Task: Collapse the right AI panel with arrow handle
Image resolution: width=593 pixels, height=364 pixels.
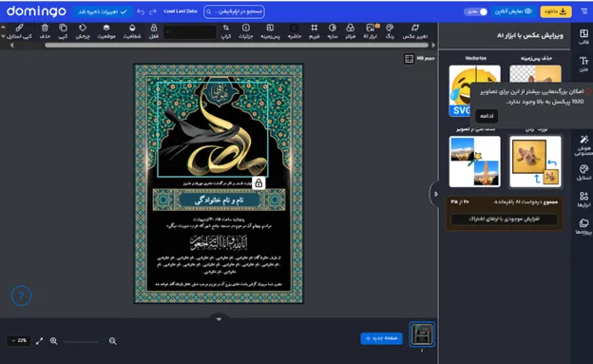Action: point(435,194)
